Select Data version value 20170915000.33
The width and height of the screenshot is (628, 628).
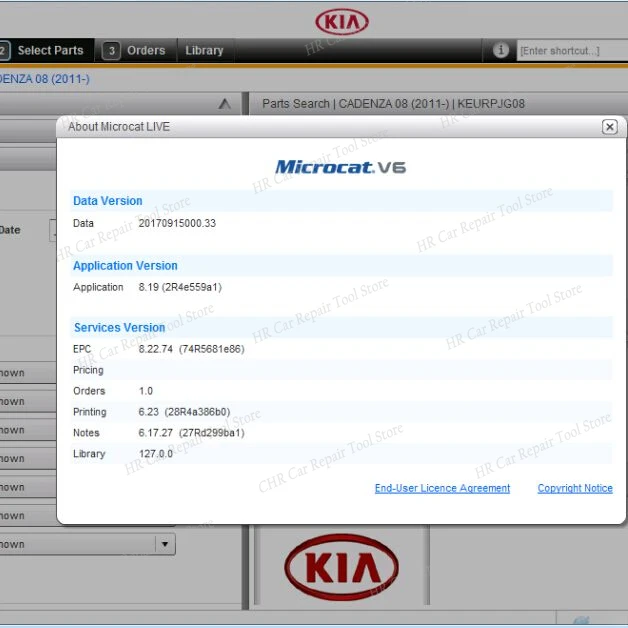click(177, 223)
